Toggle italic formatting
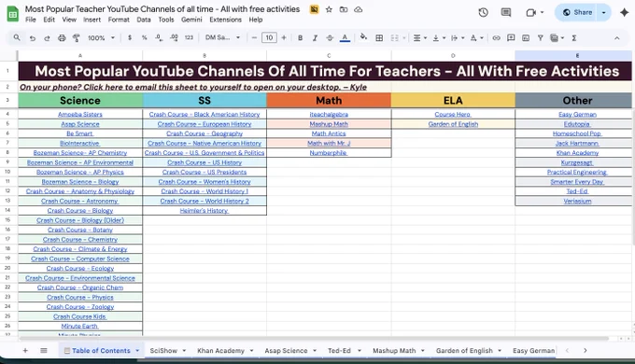Viewport: 635px width, 364px height. click(315, 37)
